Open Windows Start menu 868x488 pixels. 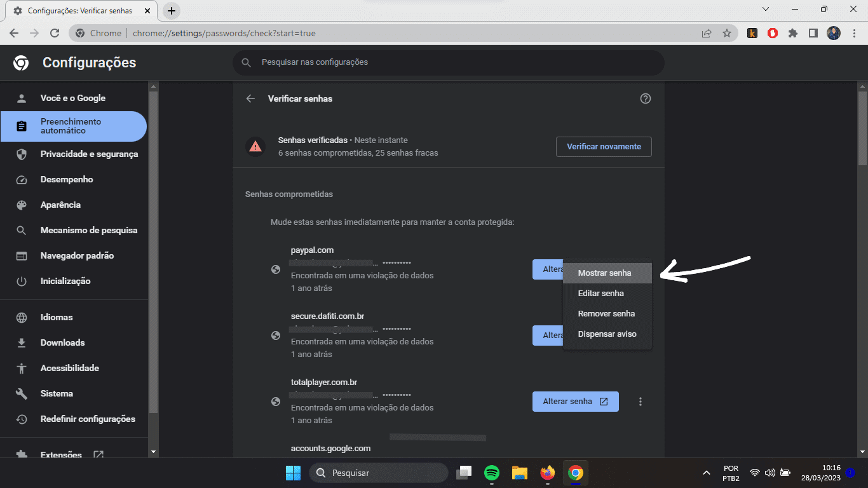(293, 473)
